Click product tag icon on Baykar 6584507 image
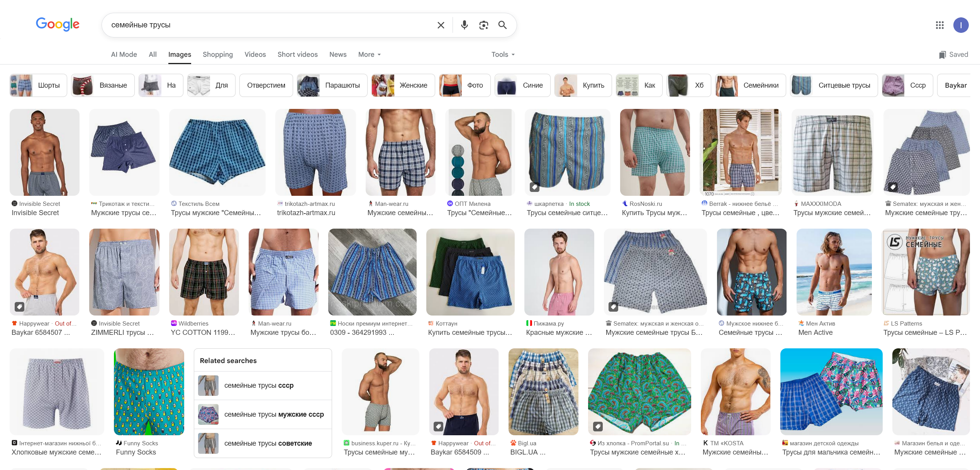980x470 pixels. pos(19,307)
